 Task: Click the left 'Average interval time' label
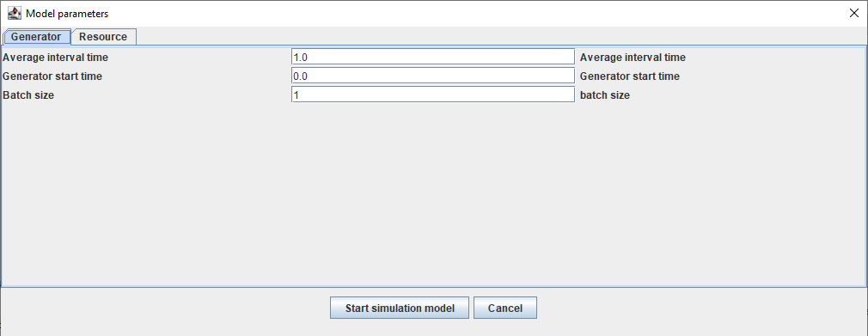click(x=55, y=57)
